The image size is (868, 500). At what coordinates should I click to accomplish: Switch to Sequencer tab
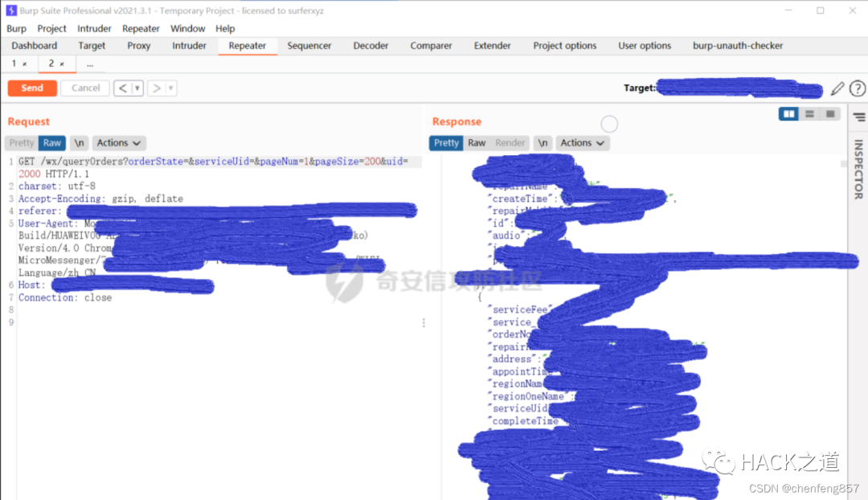point(309,46)
